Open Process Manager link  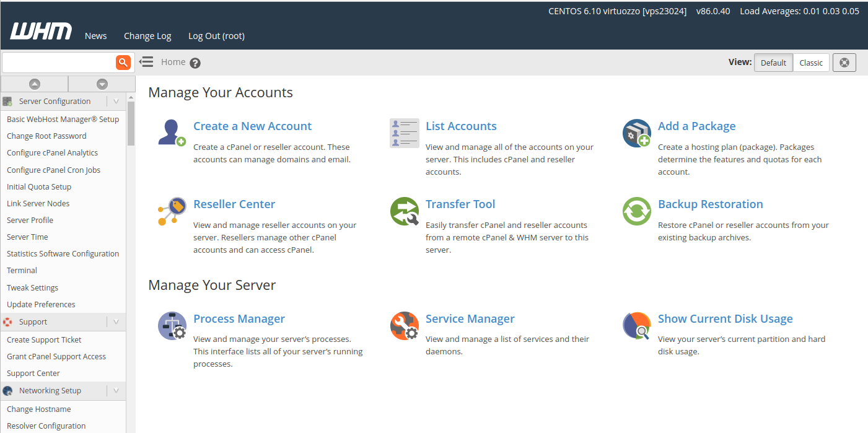click(239, 319)
